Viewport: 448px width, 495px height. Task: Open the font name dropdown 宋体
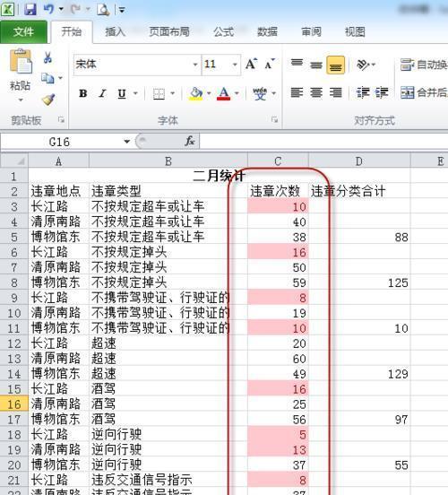click(137, 65)
